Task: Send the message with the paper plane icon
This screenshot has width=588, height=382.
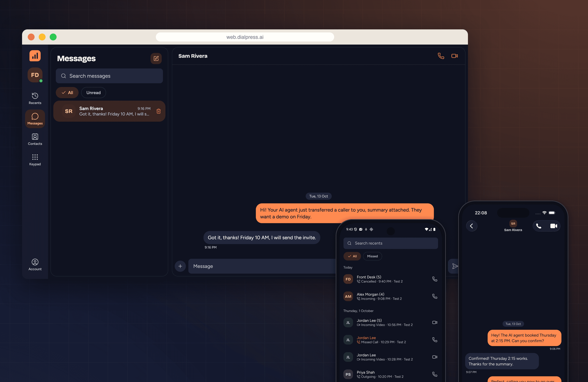Action: [x=455, y=266]
